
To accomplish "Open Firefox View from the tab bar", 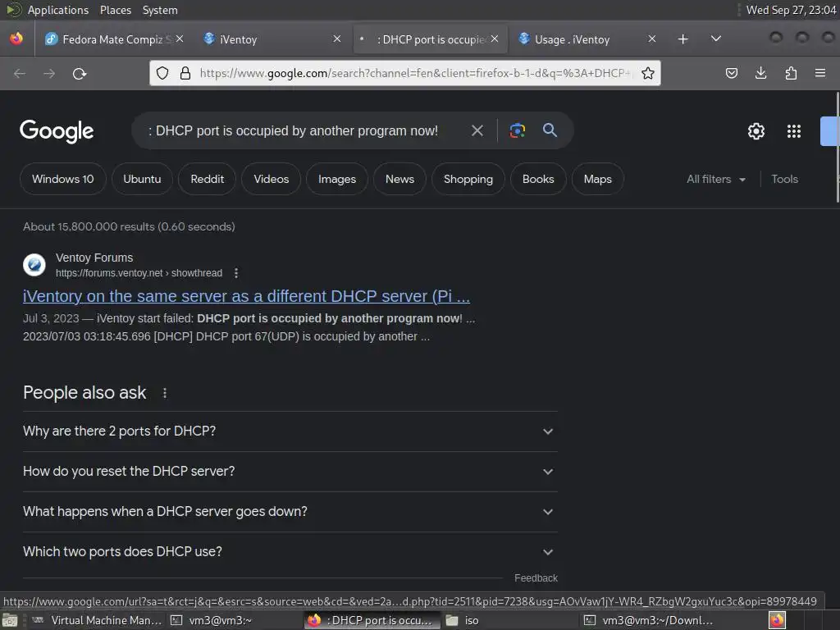I will [16, 39].
